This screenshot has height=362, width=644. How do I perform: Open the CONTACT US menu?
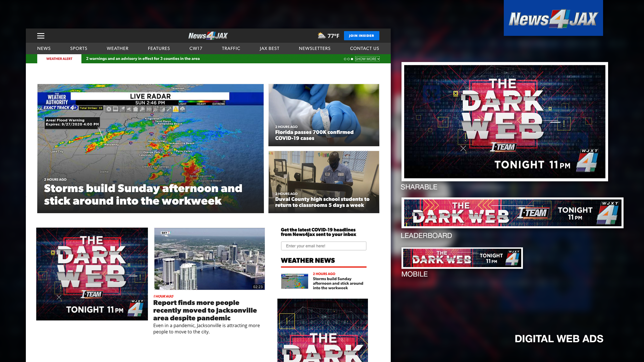click(x=364, y=48)
